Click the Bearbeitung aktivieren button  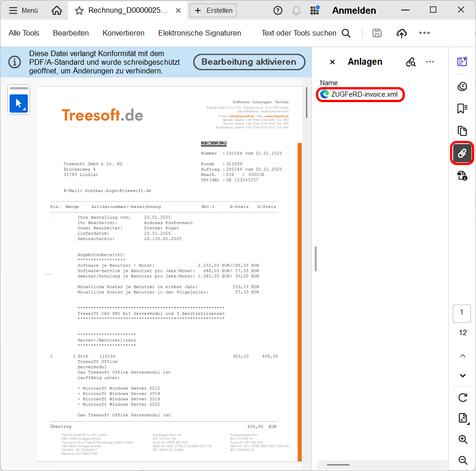click(x=249, y=62)
